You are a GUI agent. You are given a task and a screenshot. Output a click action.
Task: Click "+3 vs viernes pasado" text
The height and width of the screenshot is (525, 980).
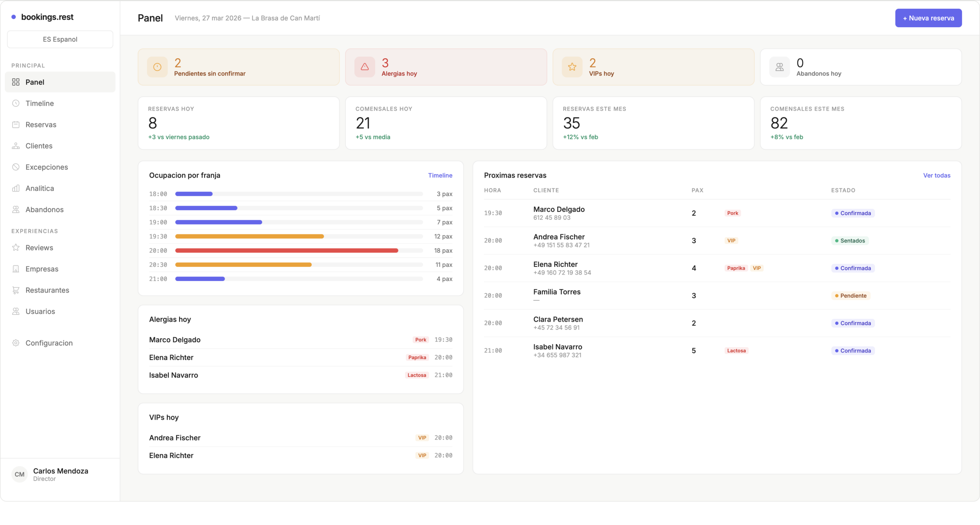(179, 137)
